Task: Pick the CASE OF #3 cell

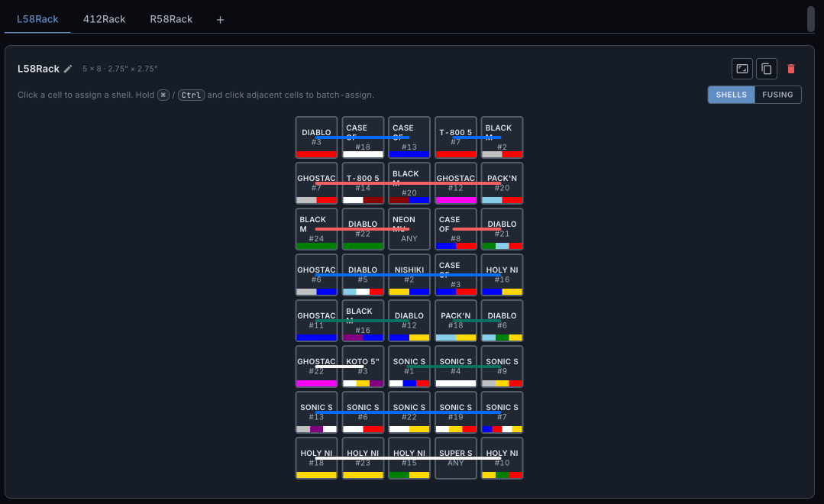Action: [456, 275]
